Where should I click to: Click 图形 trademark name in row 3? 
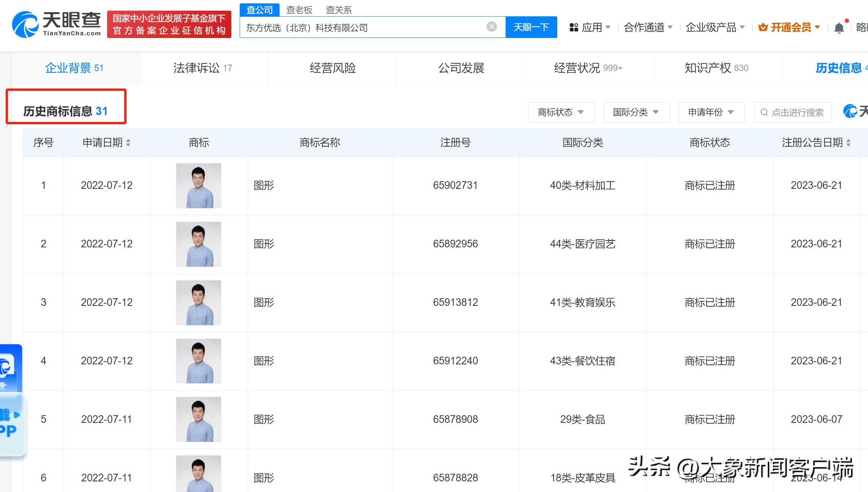pos(264,302)
